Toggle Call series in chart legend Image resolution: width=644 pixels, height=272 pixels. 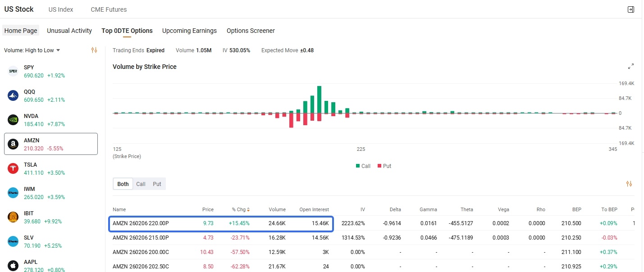pyautogui.click(x=363, y=166)
